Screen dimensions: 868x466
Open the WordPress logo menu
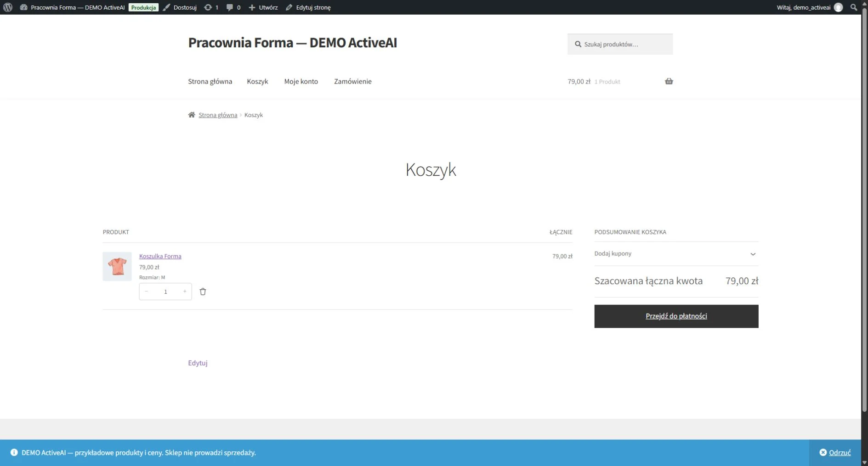[8, 7]
